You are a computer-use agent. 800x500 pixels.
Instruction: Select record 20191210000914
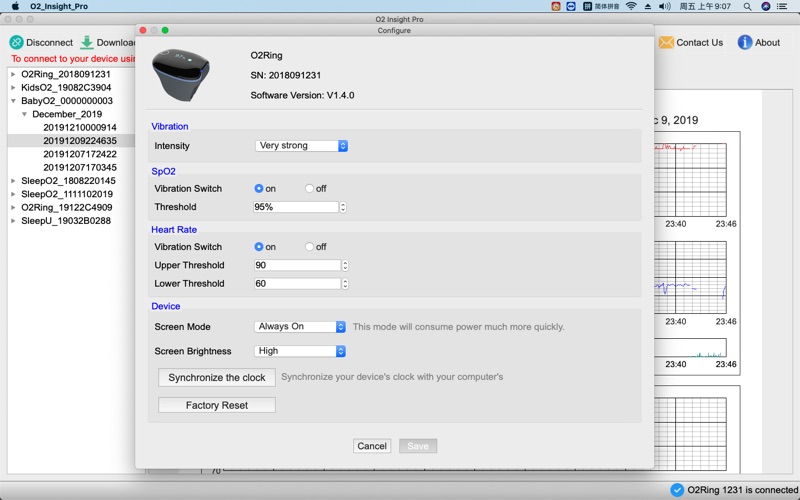pyautogui.click(x=80, y=127)
